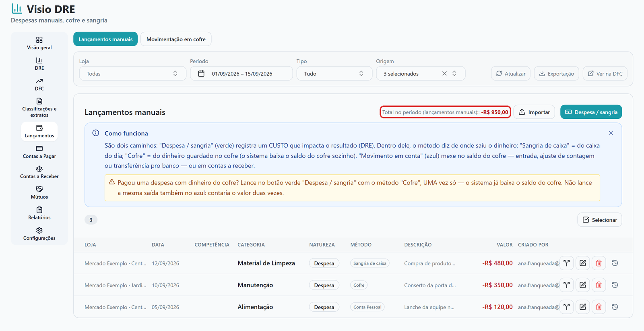Screen dimensions: 644x331
Task: Follow the Ver na DFC link button
Action: click(x=605, y=74)
